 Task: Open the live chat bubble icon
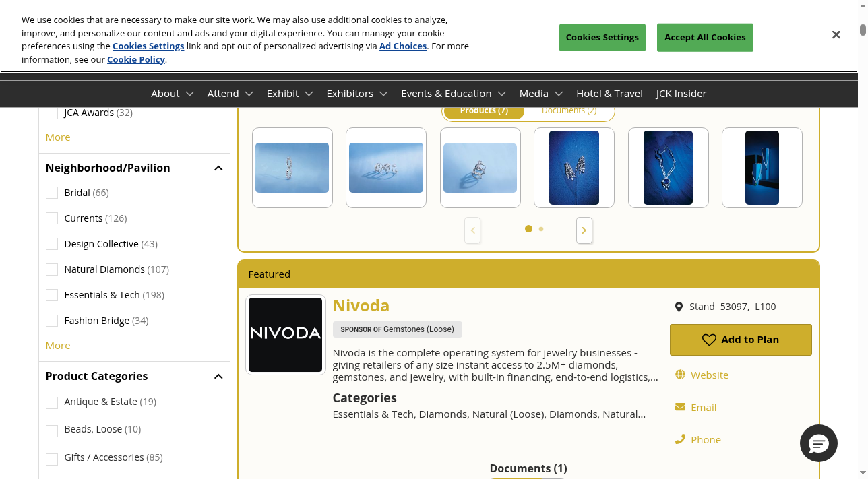(x=819, y=443)
